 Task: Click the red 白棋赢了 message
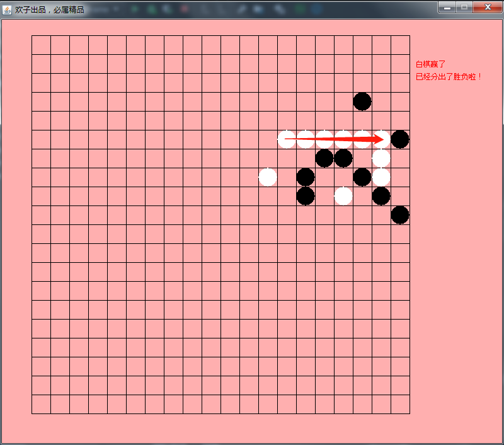click(x=430, y=64)
